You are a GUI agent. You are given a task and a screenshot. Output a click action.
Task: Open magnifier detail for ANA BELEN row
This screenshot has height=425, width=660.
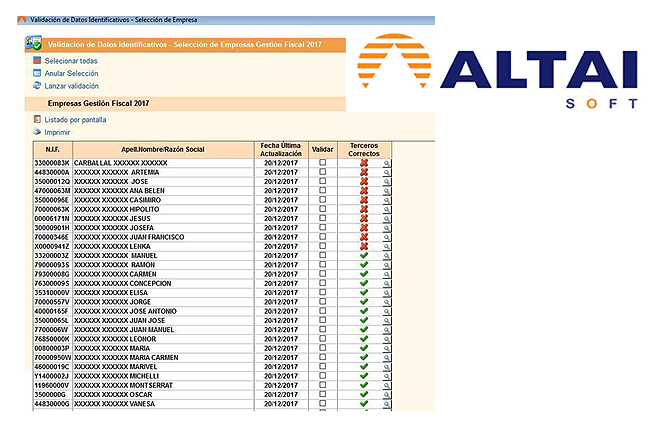click(386, 191)
